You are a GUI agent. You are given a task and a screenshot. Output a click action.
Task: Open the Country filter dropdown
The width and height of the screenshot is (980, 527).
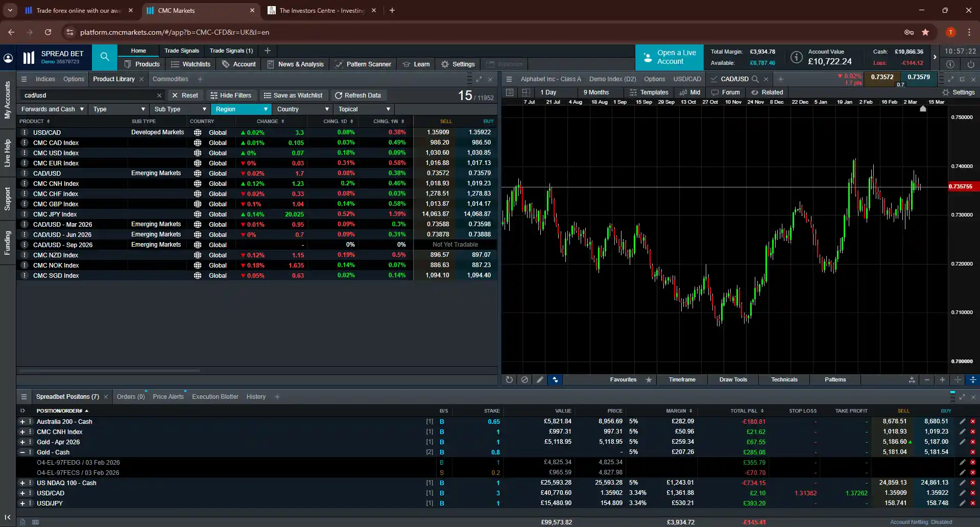302,109
